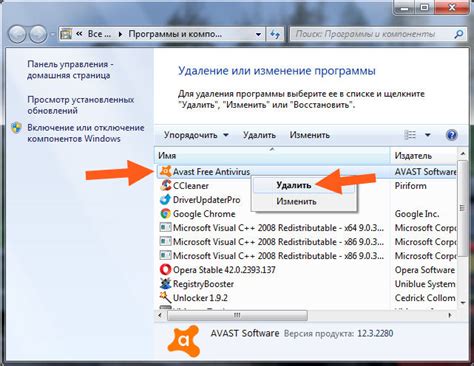474x366 pixels.
Task: Click the Все breadcrumb segment
Action: pyautogui.click(x=99, y=34)
